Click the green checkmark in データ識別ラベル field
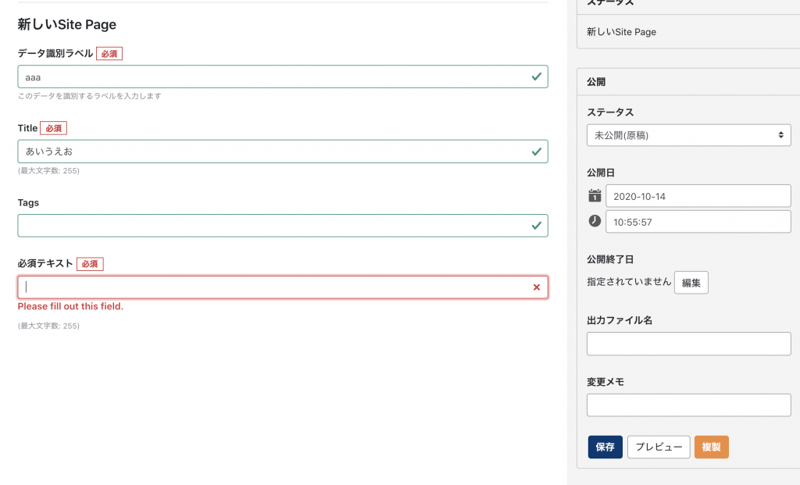 click(x=536, y=76)
